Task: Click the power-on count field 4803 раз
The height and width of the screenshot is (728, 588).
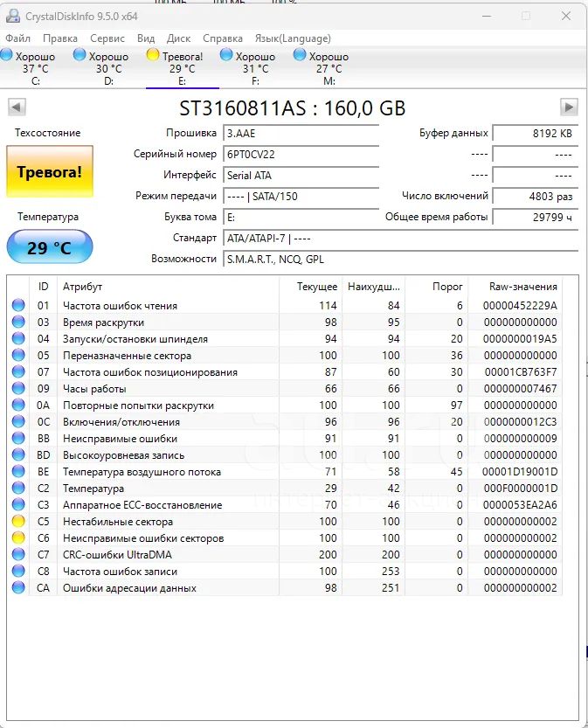Action: 535,196
